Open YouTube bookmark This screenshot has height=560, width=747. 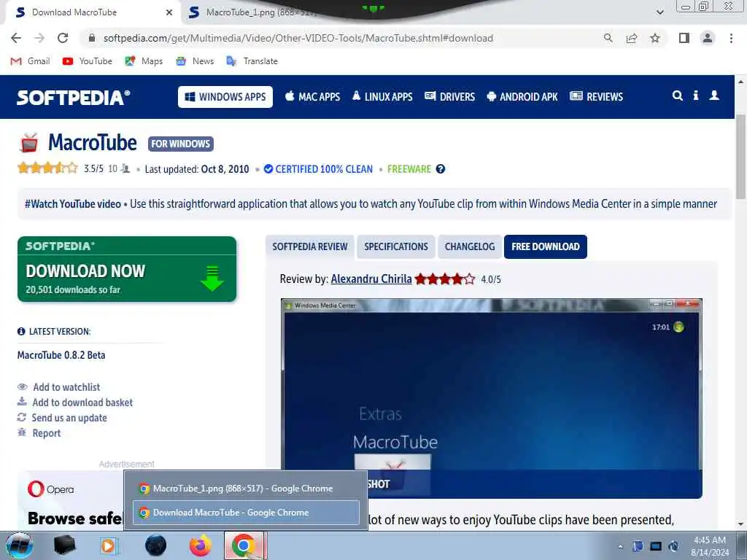click(88, 61)
